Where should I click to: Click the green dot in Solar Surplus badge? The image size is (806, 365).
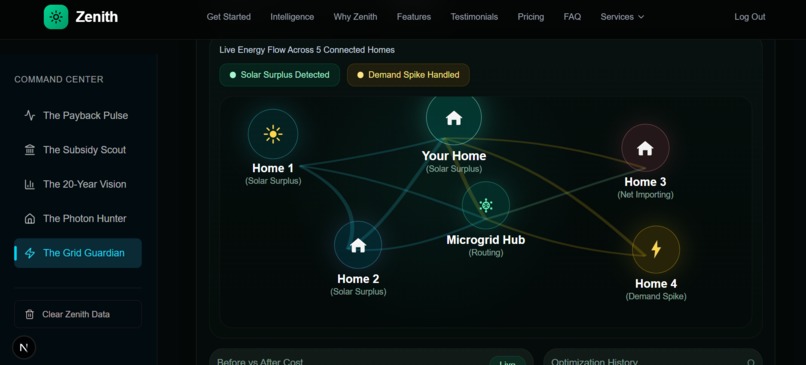(232, 75)
